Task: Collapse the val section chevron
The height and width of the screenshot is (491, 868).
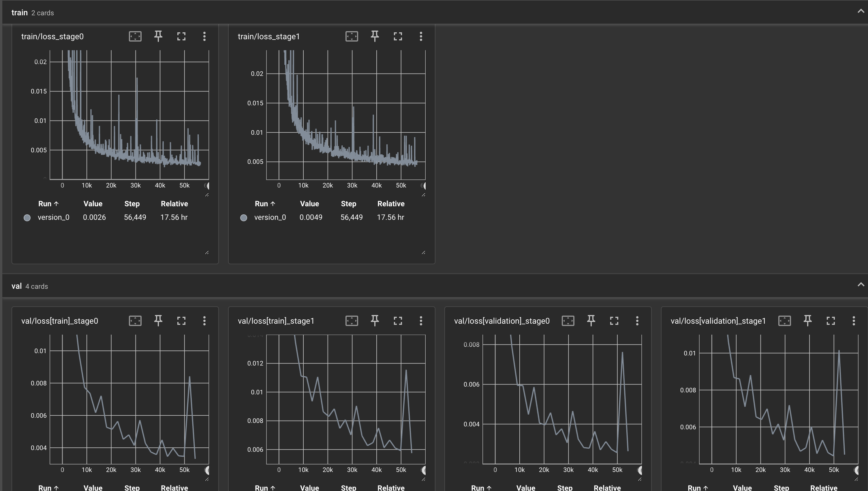Action: pos(861,285)
